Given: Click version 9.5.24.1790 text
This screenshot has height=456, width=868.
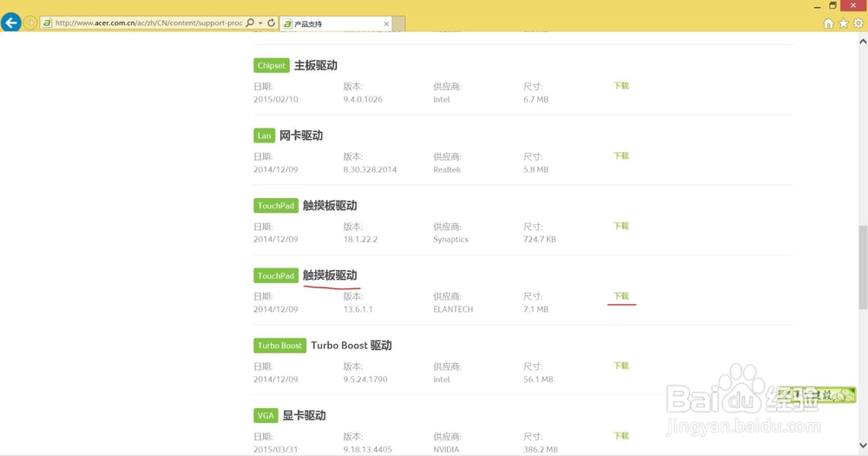Looking at the screenshot, I should pos(365,380).
